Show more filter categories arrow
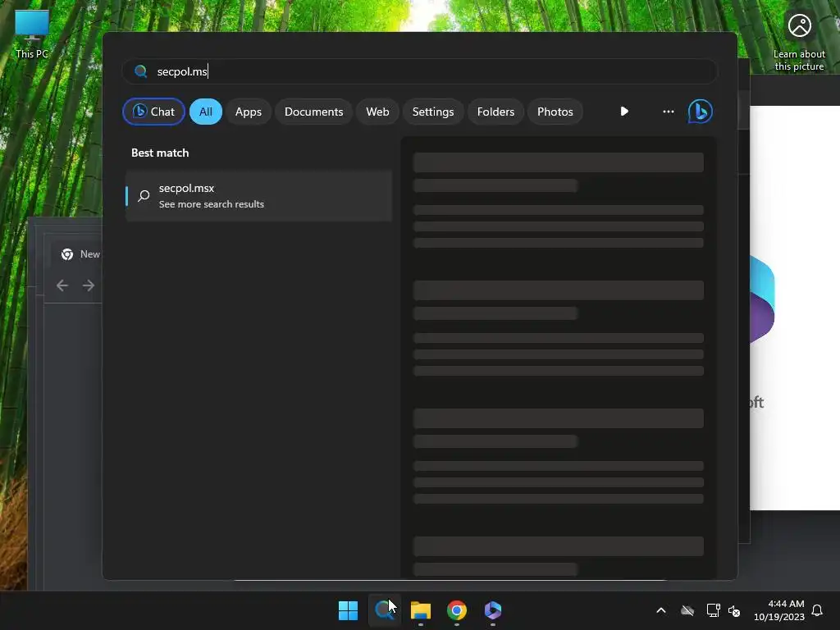 [x=624, y=112]
